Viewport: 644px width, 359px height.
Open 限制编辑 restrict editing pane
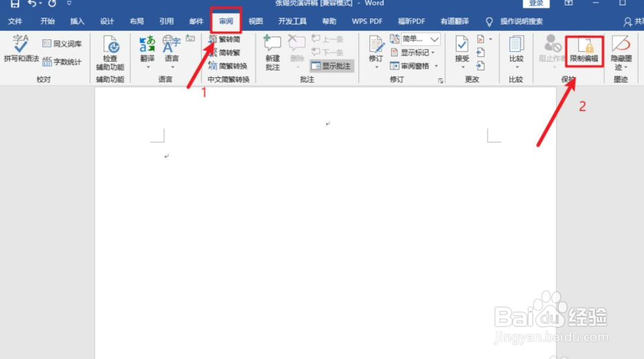(583, 51)
